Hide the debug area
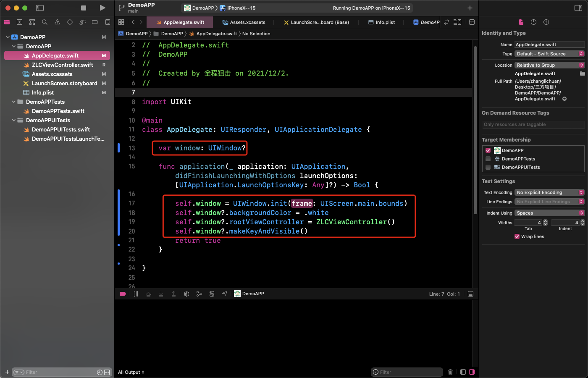 [x=470, y=294]
